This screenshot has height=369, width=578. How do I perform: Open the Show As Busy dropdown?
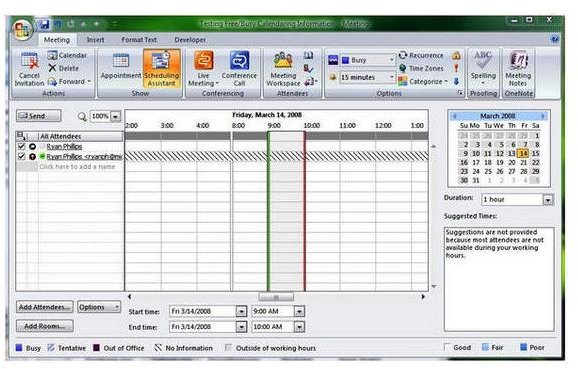click(391, 60)
